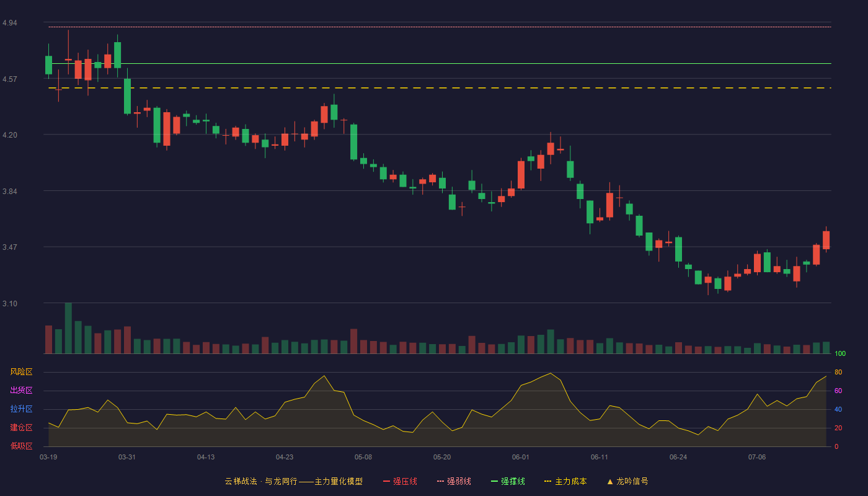
Task: Click the 建仓区 zone label
Action: (x=21, y=428)
